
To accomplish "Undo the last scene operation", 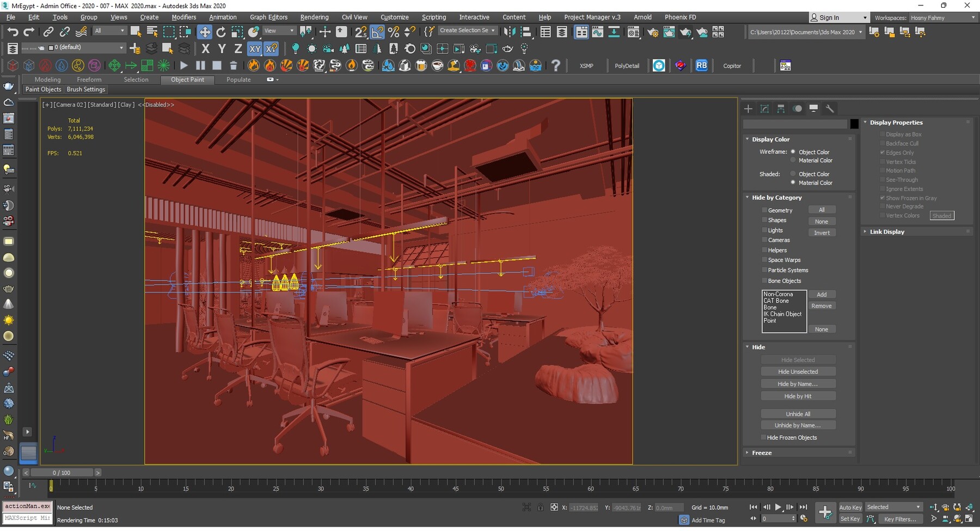I will click(x=13, y=32).
